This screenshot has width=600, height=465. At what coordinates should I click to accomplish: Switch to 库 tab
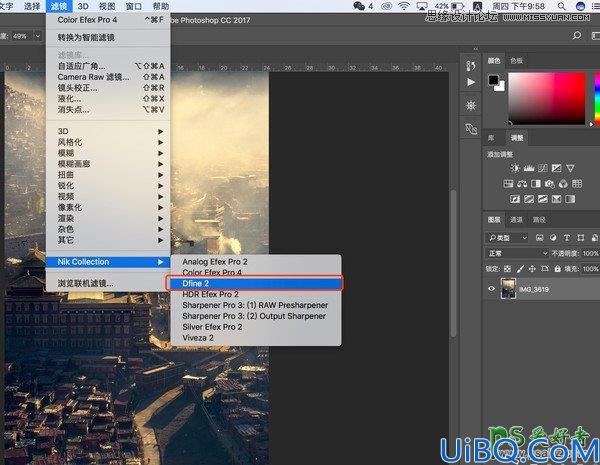coord(491,138)
